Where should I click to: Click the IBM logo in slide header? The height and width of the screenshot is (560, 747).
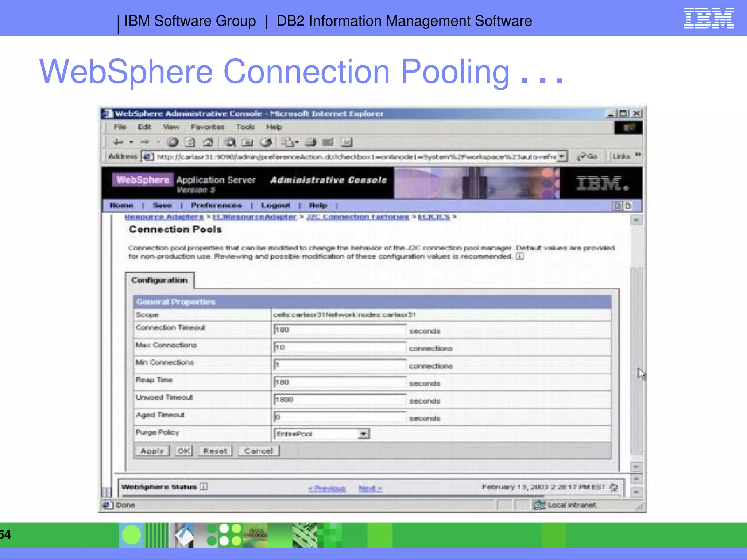pos(709,18)
